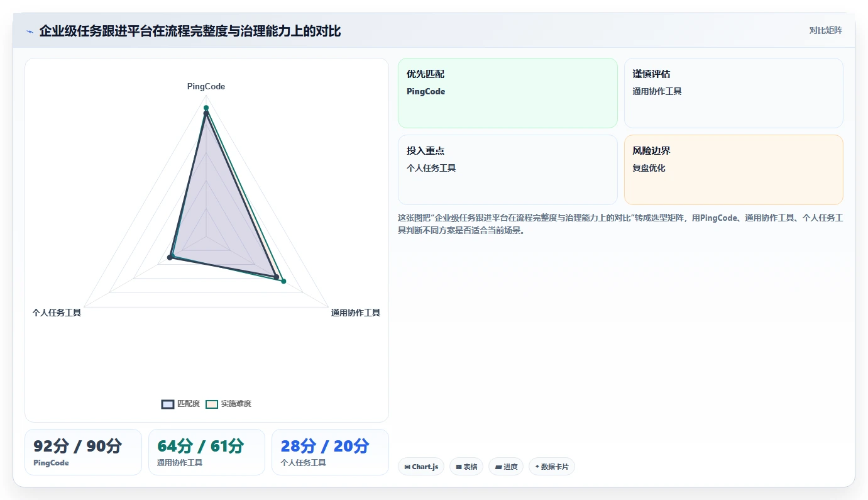Toggle the 实施难度 legend swatch
868x500 pixels.
coord(212,404)
